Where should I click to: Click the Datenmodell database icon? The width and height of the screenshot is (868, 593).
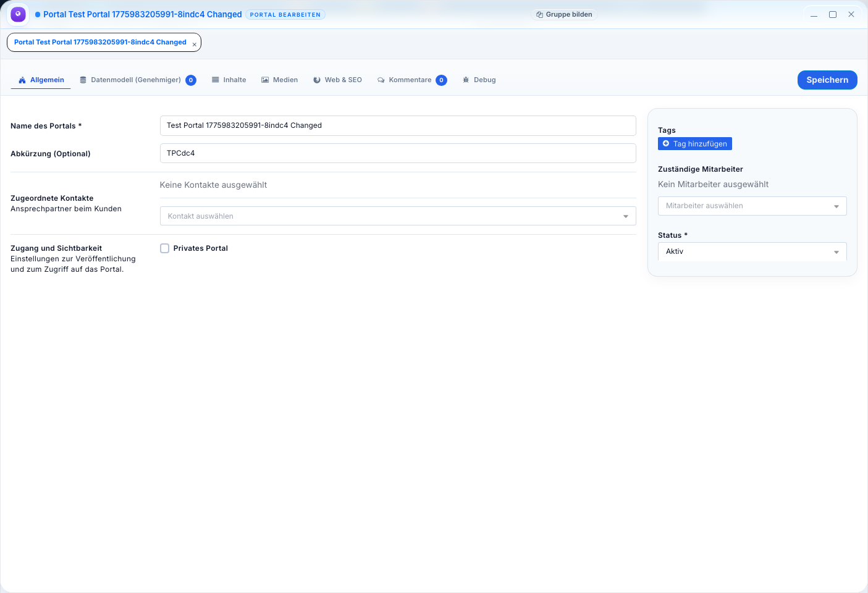pyautogui.click(x=83, y=80)
